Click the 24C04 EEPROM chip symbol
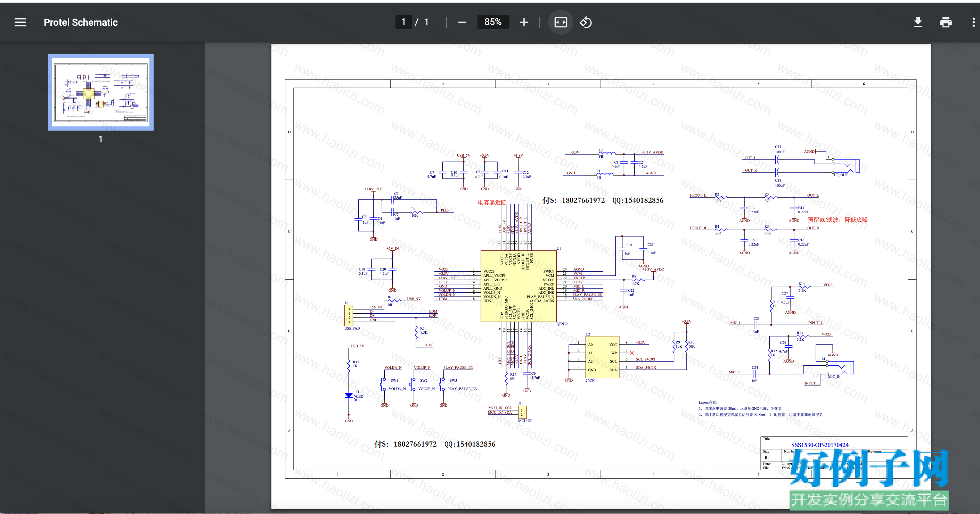980x514 pixels. pyautogui.click(x=602, y=357)
